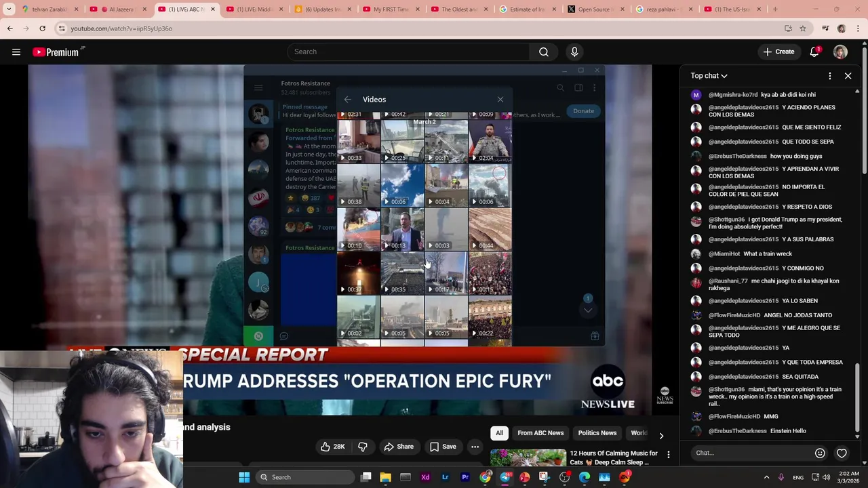Open the 00:37 video thumbnail

(x=358, y=273)
